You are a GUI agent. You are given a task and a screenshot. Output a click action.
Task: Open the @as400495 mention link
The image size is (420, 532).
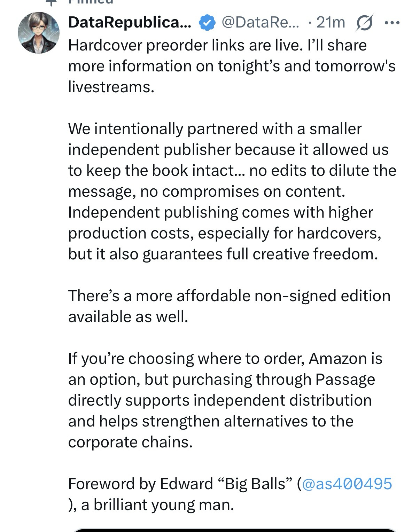tap(347, 484)
